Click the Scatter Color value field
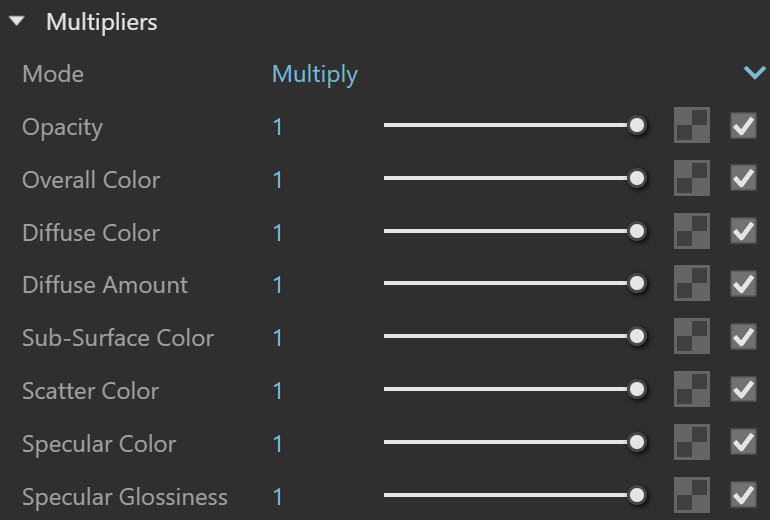Viewport: 770px width, 520px height. click(278, 391)
